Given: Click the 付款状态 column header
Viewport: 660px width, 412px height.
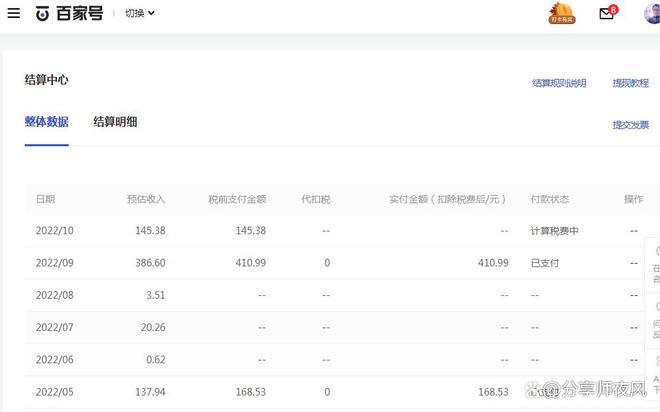Looking at the screenshot, I should tap(550, 199).
